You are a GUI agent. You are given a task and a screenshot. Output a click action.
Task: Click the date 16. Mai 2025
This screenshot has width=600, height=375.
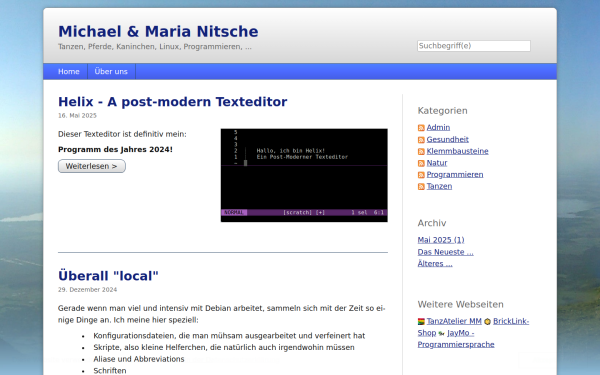pyautogui.click(x=77, y=116)
